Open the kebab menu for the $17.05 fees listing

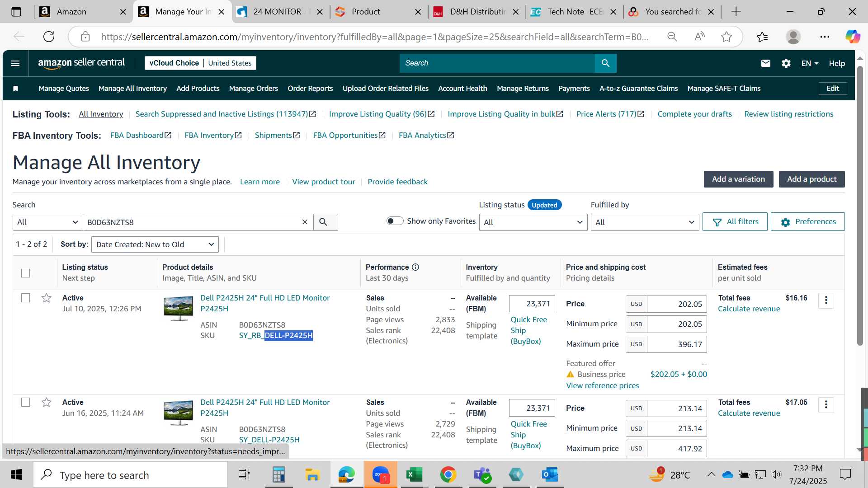[826, 405]
